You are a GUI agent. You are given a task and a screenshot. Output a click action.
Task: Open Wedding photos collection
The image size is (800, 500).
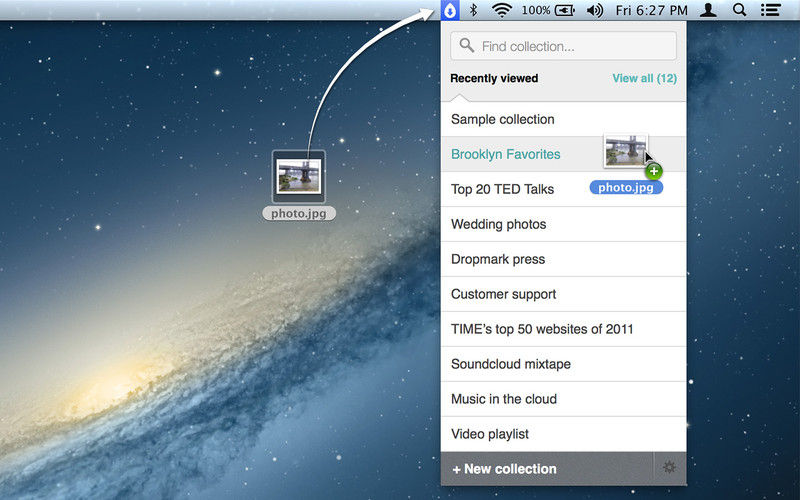click(563, 224)
